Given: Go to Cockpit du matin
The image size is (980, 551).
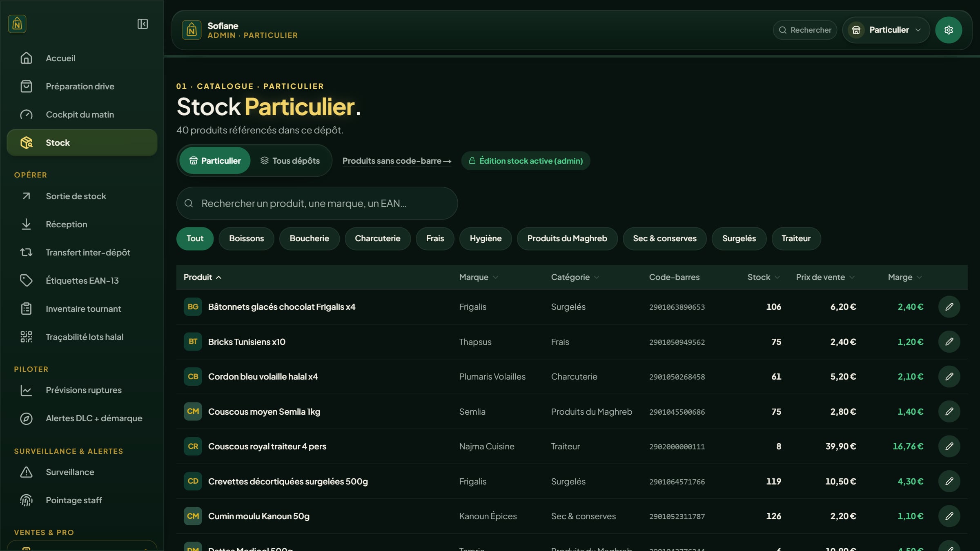Looking at the screenshot, I should [82, 115].
